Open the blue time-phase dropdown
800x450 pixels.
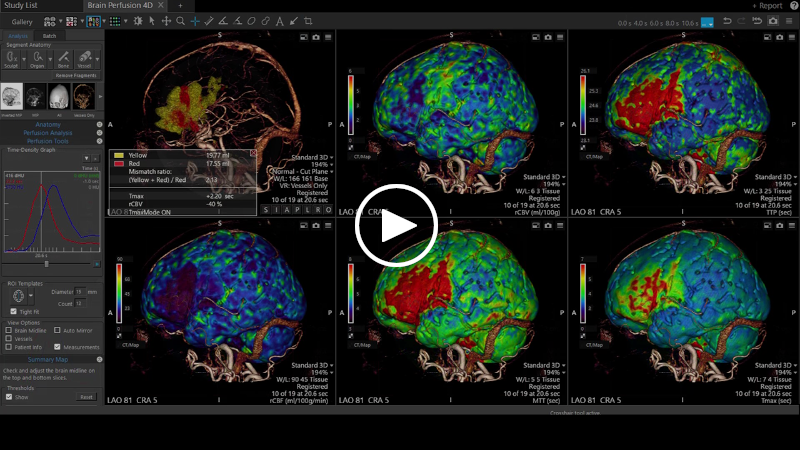click(707, 22)
